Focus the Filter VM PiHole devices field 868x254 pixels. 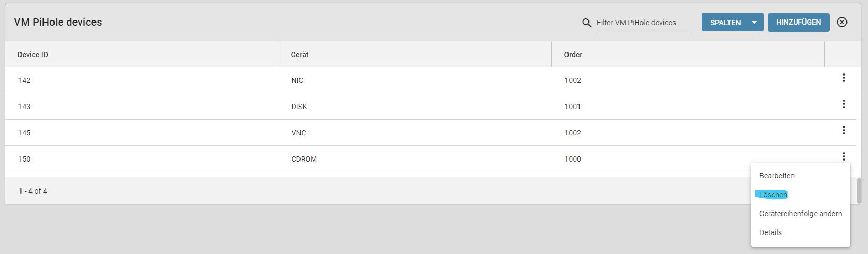pyautogui.click(x=644, y=23)
